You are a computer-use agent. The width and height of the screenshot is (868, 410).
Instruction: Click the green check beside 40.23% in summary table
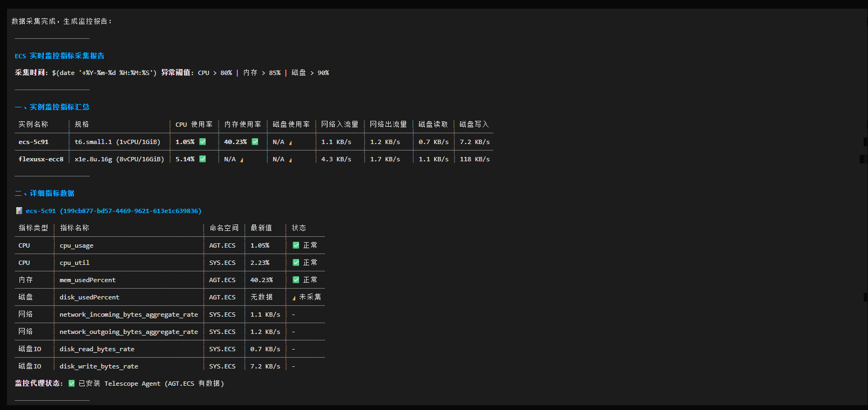pos(255,142)
